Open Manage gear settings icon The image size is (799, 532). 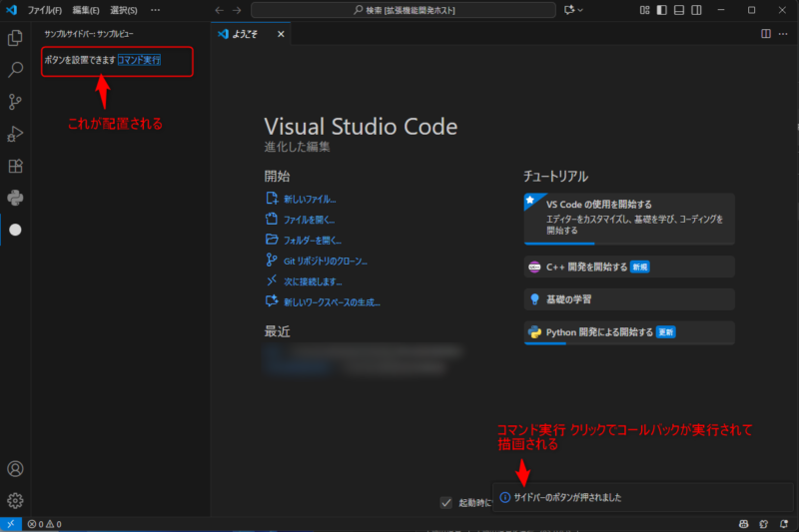[x=15, y=500]
